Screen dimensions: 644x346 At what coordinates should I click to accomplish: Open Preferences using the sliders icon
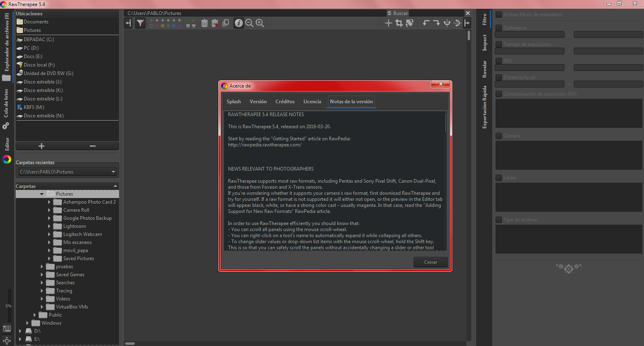pyautogui.click(x=7, y=329)
